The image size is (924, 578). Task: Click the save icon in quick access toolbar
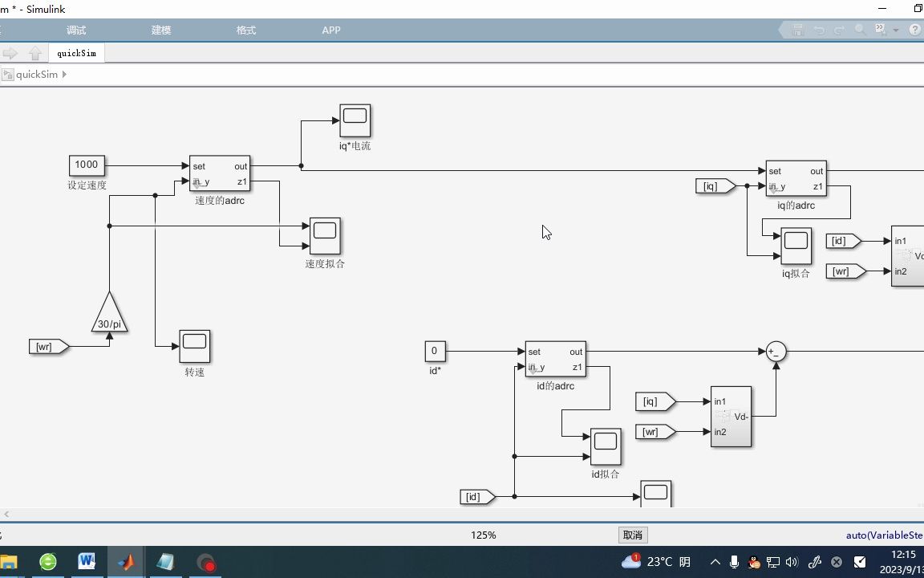pyautogui.click(x=798, y=30)
